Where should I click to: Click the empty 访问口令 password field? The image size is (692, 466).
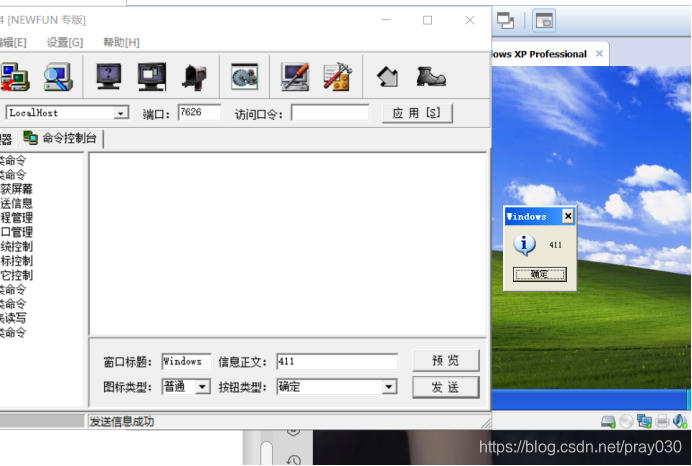click(x=330, y=113)
